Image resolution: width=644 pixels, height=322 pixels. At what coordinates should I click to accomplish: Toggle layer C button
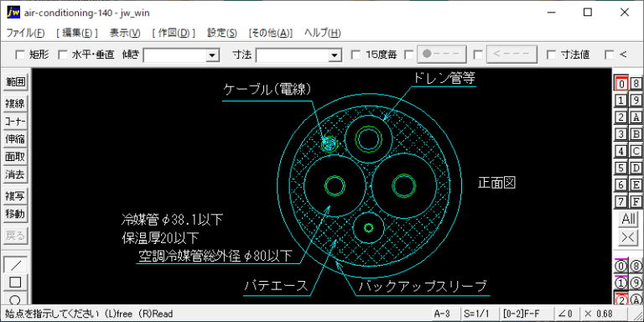pos(636,151)
